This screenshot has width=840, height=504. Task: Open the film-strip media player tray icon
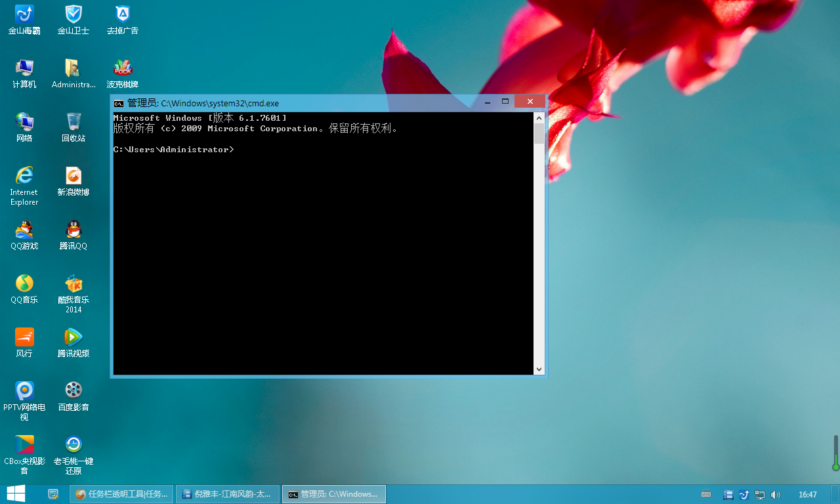tap(728, 495)
